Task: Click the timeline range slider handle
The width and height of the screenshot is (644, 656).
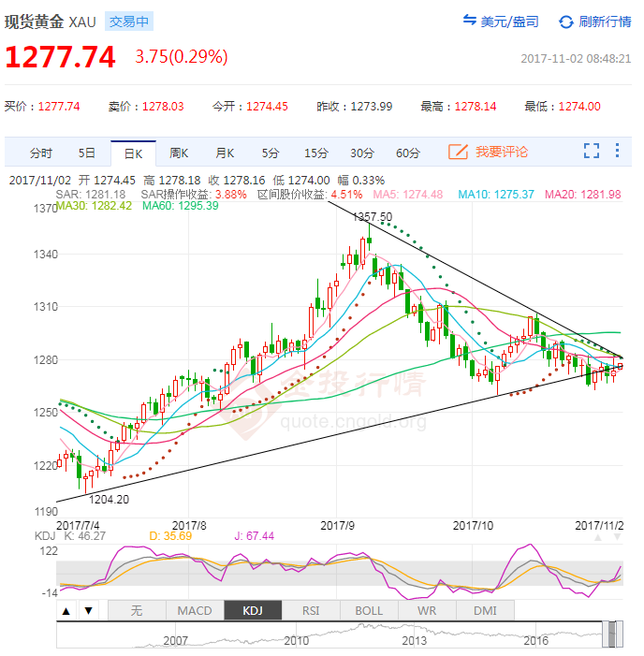Action: pos(613,634)
